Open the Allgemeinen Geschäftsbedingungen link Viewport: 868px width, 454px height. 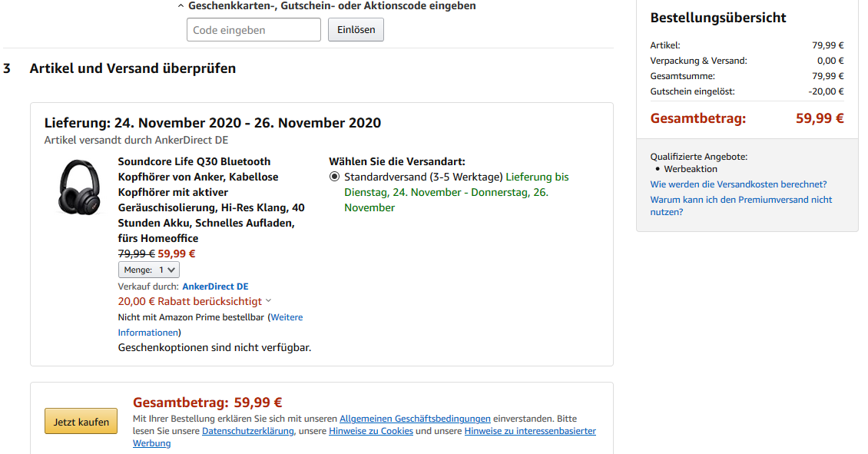click(x=416, y=419)
